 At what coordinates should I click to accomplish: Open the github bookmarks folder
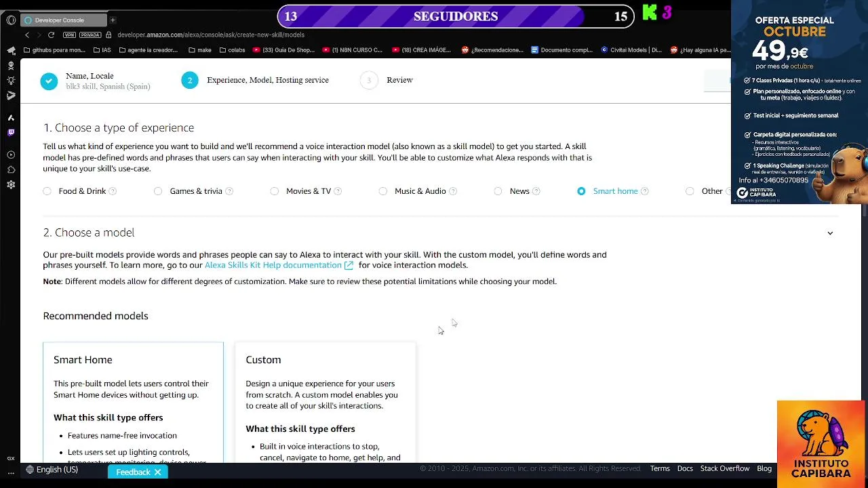pos(55,49)
